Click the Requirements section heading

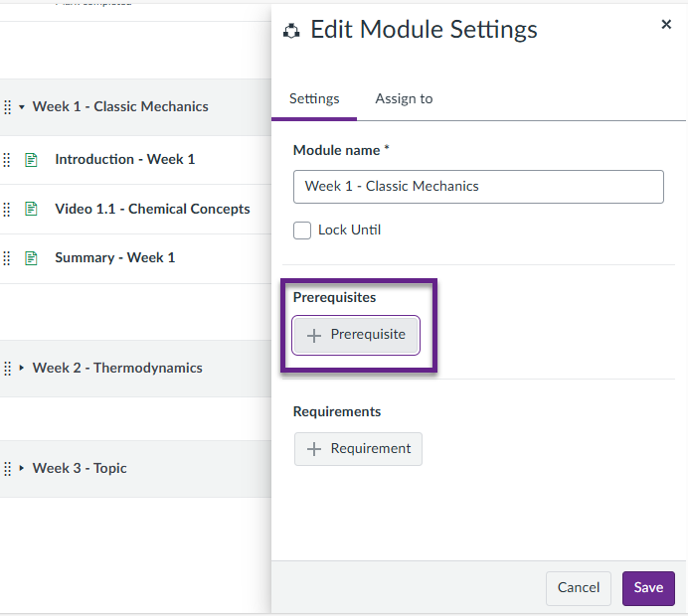click(x=337, y=411)
